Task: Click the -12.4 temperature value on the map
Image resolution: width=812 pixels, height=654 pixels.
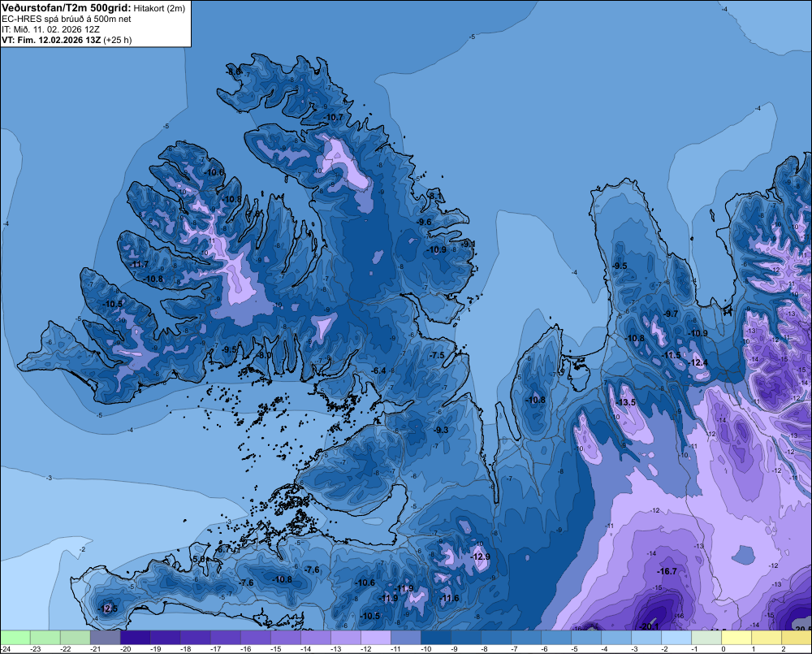Action: pyautogui.click(x=698, y=363)
